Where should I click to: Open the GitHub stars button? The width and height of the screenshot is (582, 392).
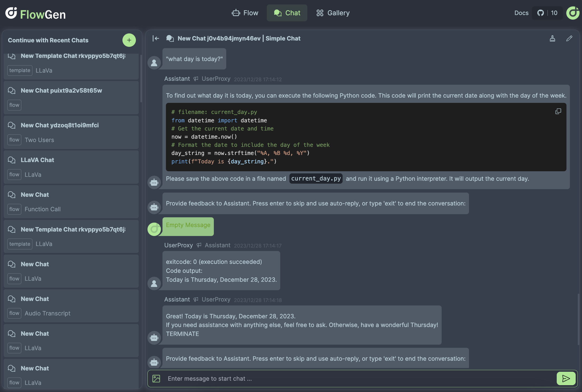[547, 13]
